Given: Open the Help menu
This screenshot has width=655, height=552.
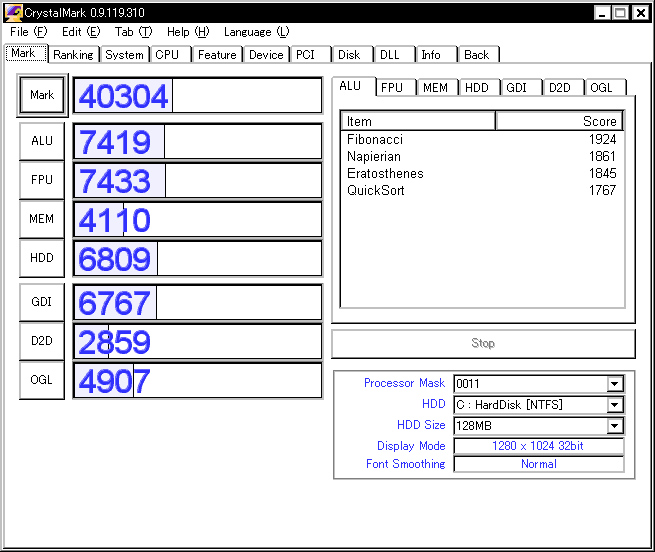Looking at the screenshot, I should click(x=188, y=32).
